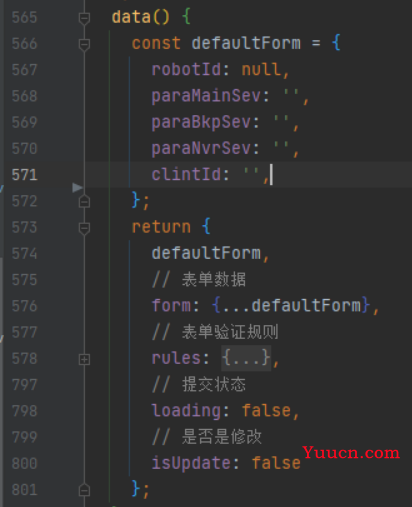Screen dimensions: 412x507
Task: Click defaultForm identifier in const declaration
Action: click(x=246, y=43)
